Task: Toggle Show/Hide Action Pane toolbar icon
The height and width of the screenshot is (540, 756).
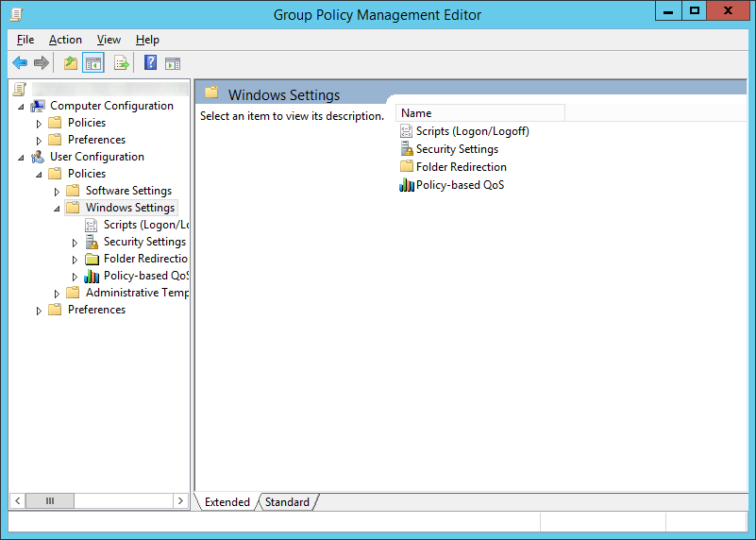Action: [x=173, y=63]
